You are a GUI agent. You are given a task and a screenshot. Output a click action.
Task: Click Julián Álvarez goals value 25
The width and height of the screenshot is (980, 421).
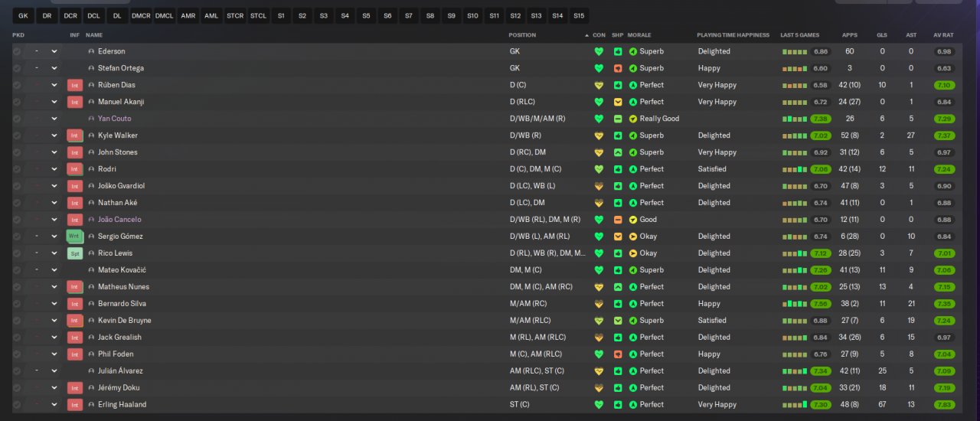[x=882, y=371]
